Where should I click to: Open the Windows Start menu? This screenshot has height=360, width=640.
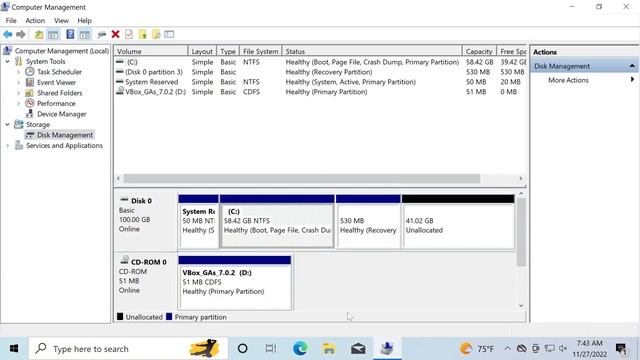point(14,349)
